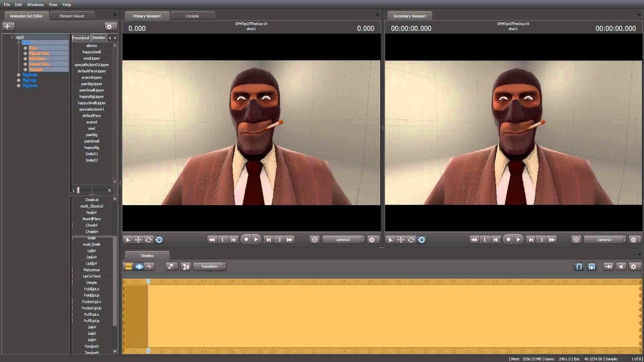The height and width of the screenshot is (362, 644).
Task: Open the bookmark/add key dropdown on timeline
Action: pyautogui.click(x=172, y=266)
